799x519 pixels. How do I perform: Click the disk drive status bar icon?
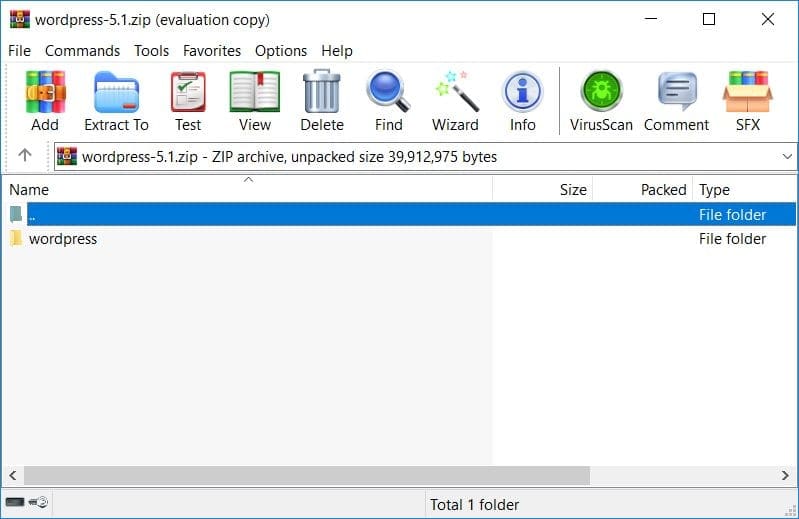point(15,502)
